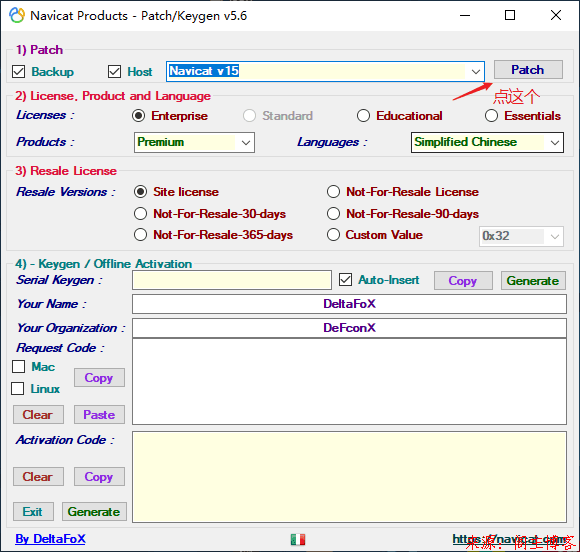Select the Site license radio button
Viewport: 580px width, 552px height.
click(x=141, y=192)
